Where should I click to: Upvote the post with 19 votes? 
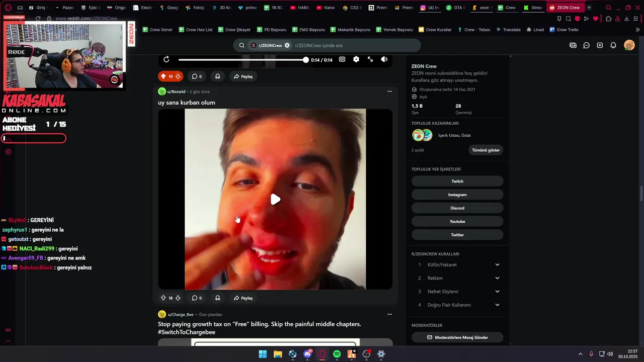163,76
